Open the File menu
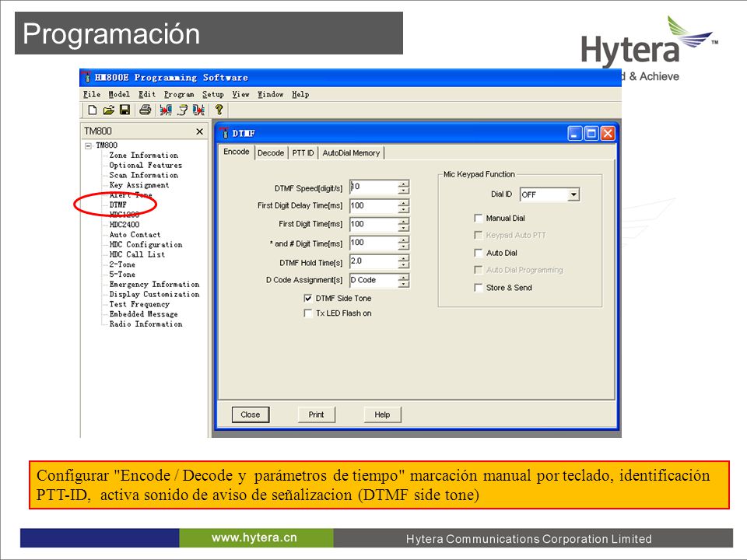The image size is (747, 560). (x=92, y=94)
